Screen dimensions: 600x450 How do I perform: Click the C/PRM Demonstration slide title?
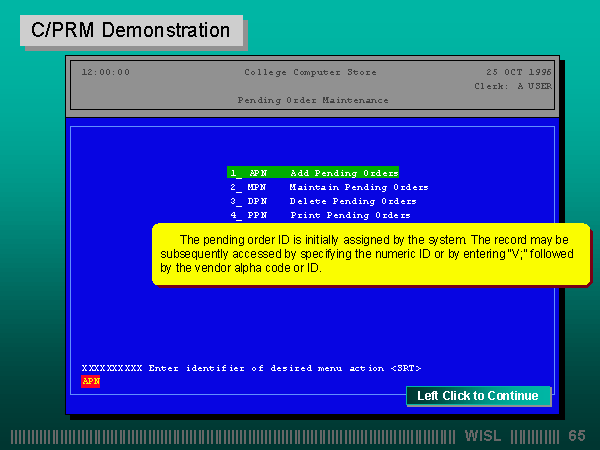pyautogui.click(x=130, y=30)
